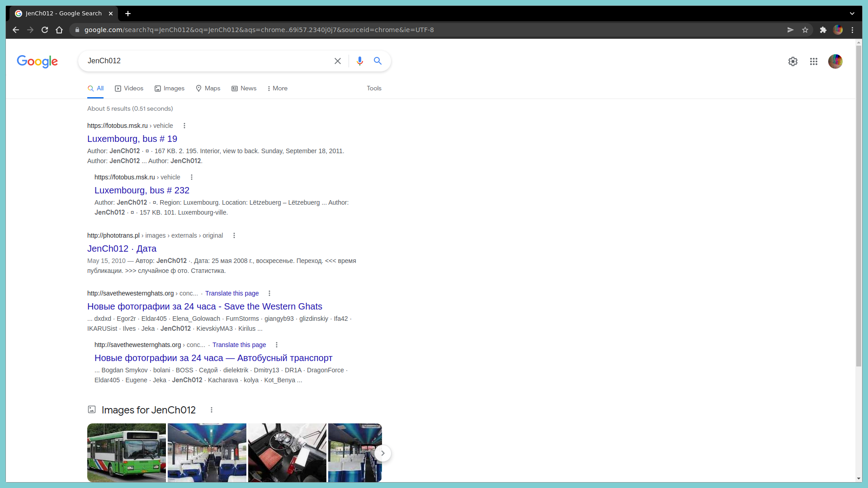868x488 pixels.
Task: Open the Google apps grid
Action: 814,61
